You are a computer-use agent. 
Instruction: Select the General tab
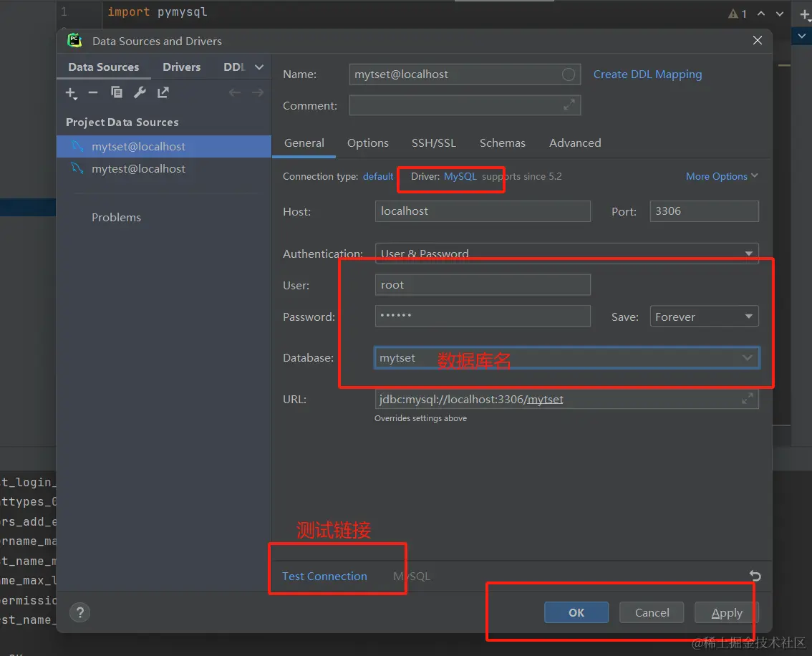coord(304,143)
